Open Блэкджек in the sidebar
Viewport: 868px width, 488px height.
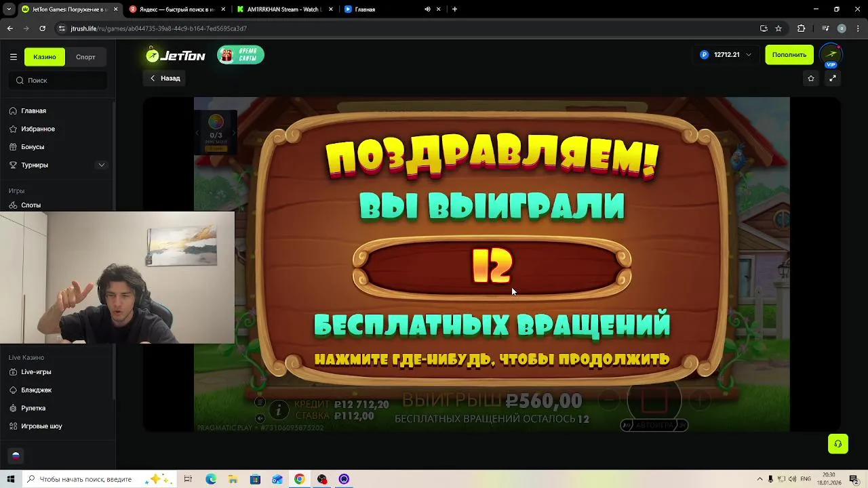click(x=36, y=390)
